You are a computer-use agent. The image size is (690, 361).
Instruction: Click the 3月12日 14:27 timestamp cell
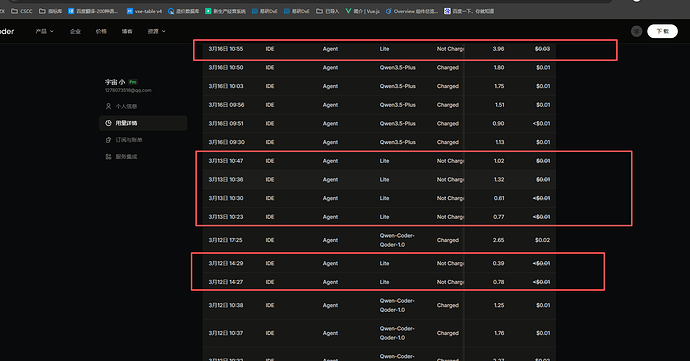tap(226, 282)
